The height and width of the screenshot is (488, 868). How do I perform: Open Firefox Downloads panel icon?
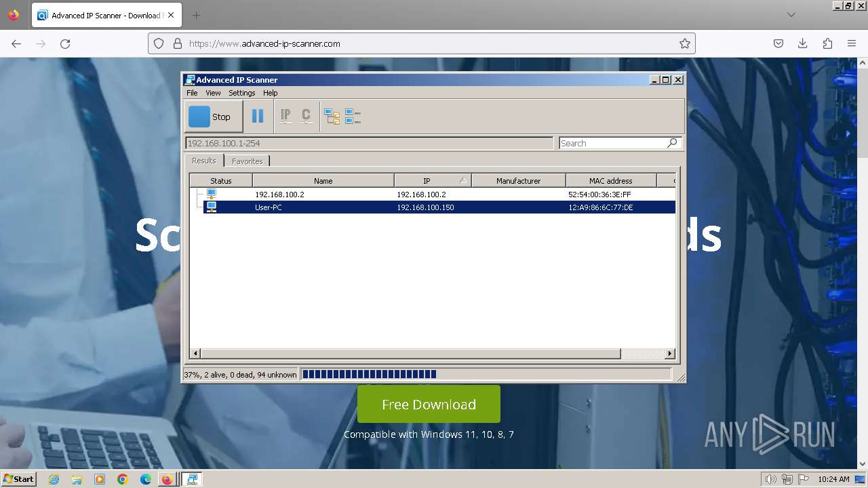pos(803,43)
